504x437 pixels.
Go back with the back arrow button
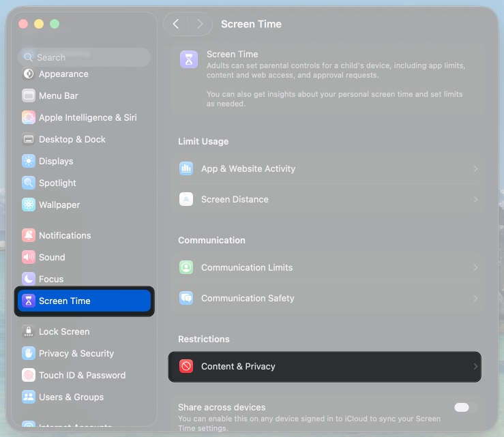176,24
